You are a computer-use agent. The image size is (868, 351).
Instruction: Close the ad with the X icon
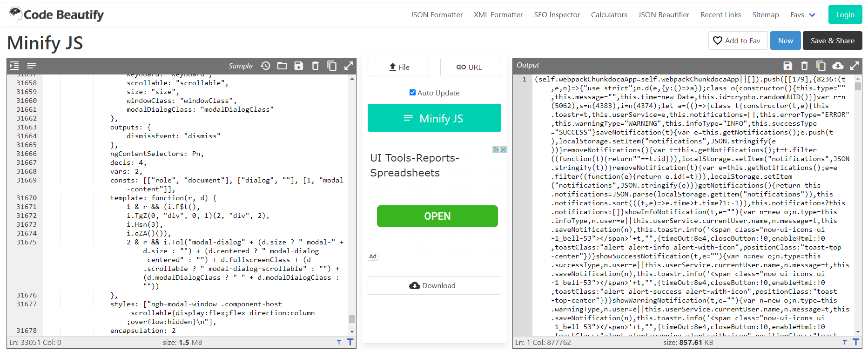point(503,150)
